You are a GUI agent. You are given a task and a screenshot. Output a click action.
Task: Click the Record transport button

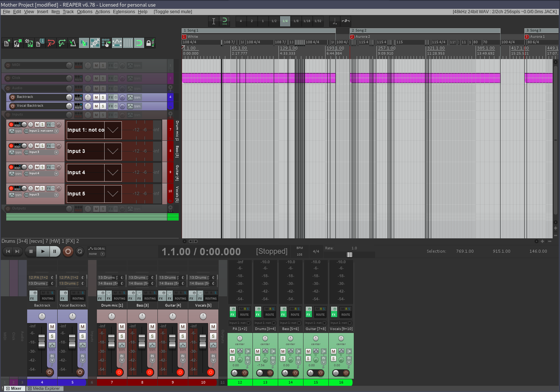click(68, 251)
